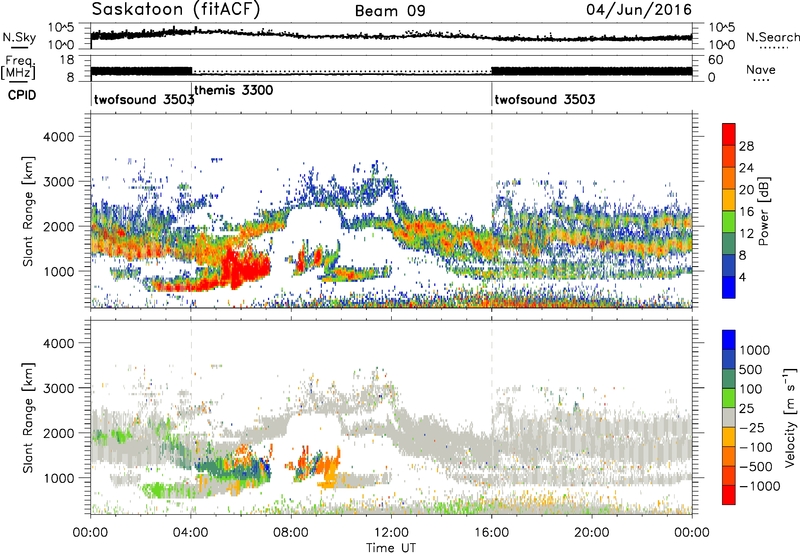This screenshot has height=554, width=800.
Task: Click the "Nave" legend label
Action: (x=760, y=70)
